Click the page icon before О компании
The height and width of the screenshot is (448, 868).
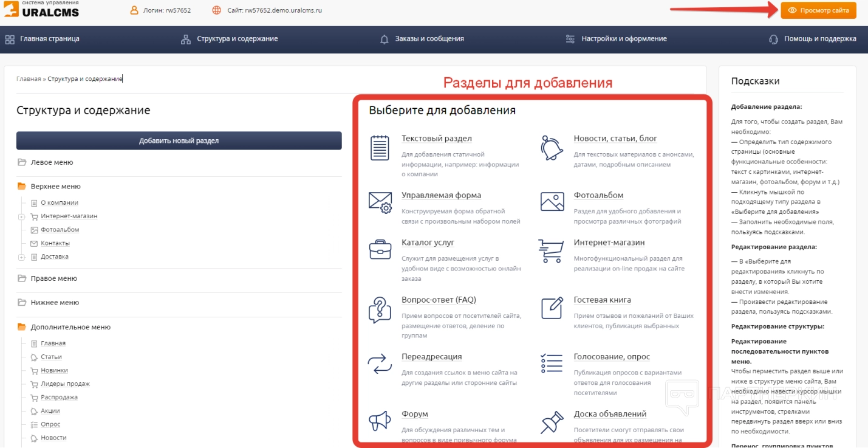[x=35, y=203]
